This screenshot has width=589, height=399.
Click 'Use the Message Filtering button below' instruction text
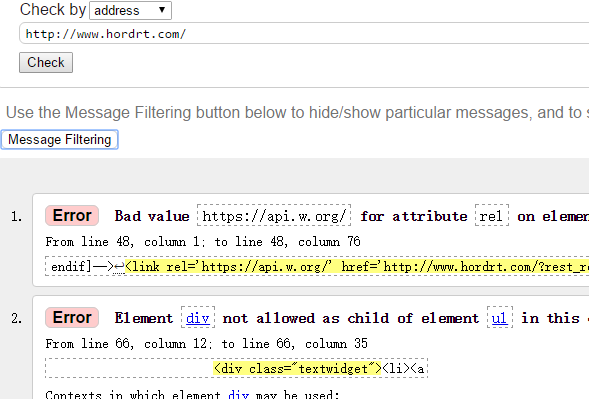[298, 112]
